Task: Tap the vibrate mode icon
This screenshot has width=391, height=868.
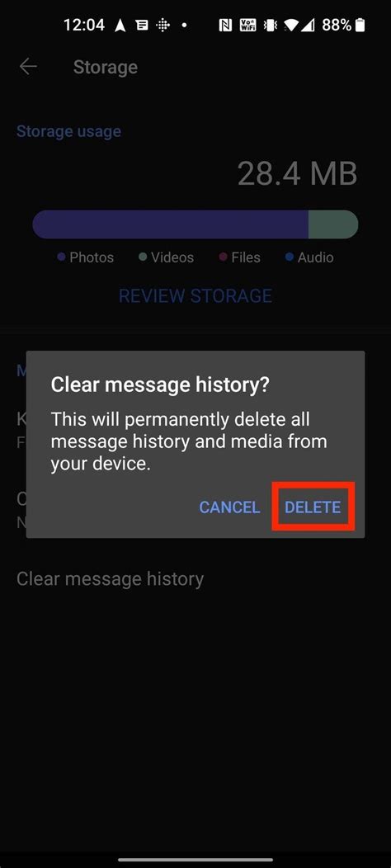Action: click(271, 25)
